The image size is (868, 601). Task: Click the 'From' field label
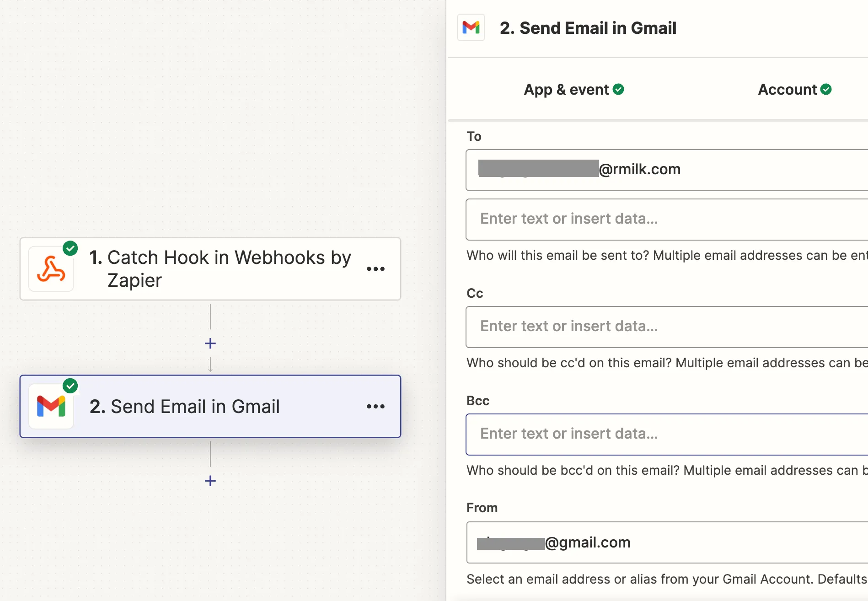pos(482,508)
